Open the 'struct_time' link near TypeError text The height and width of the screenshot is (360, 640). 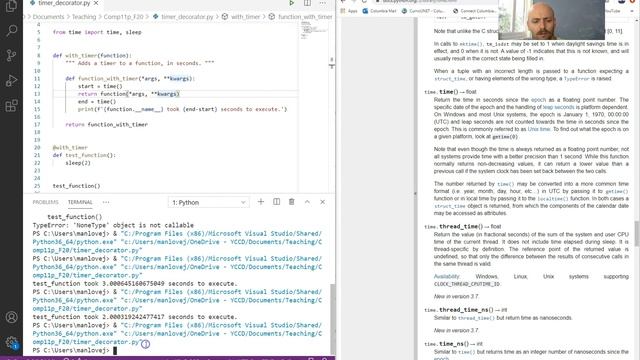(x=450, y=79)
